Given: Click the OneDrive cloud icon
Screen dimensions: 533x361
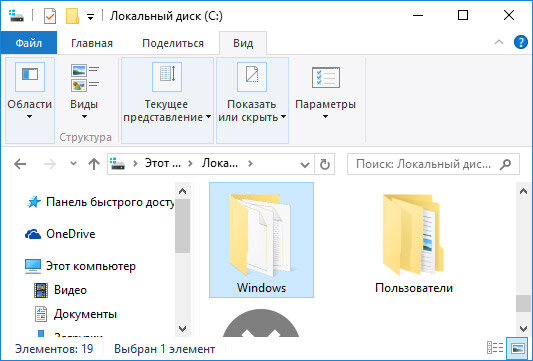Looking at the screenshot, I should [x=33, y=234].
